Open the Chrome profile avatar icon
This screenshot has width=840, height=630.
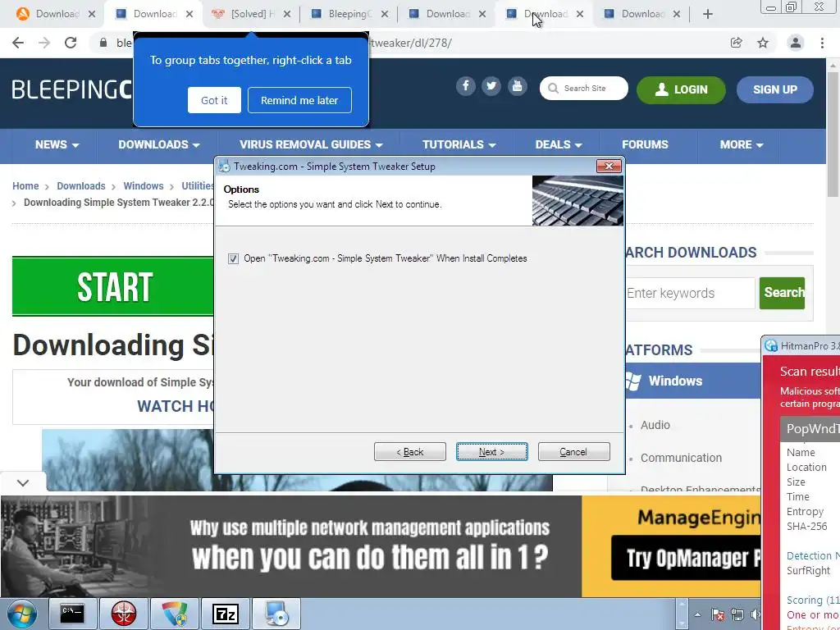796,43
